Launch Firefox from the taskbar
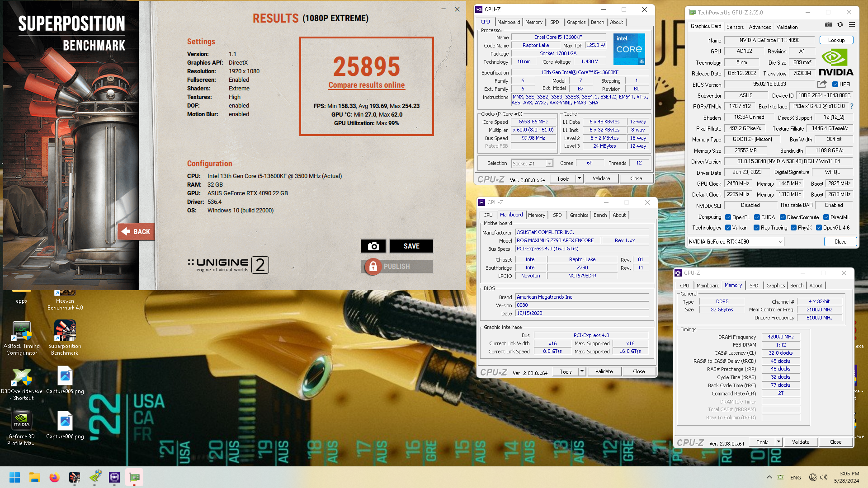Screen dimensions: 868x488 point(55,477)
